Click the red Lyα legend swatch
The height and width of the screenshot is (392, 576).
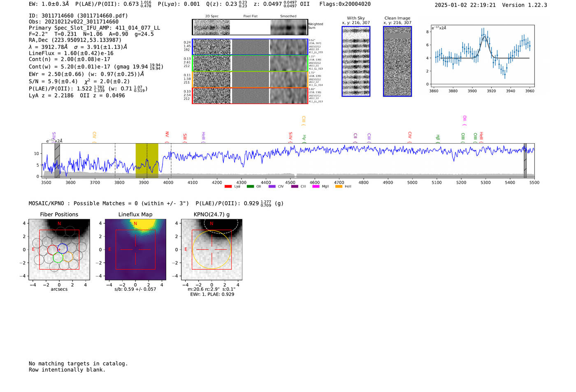[228, 186]
